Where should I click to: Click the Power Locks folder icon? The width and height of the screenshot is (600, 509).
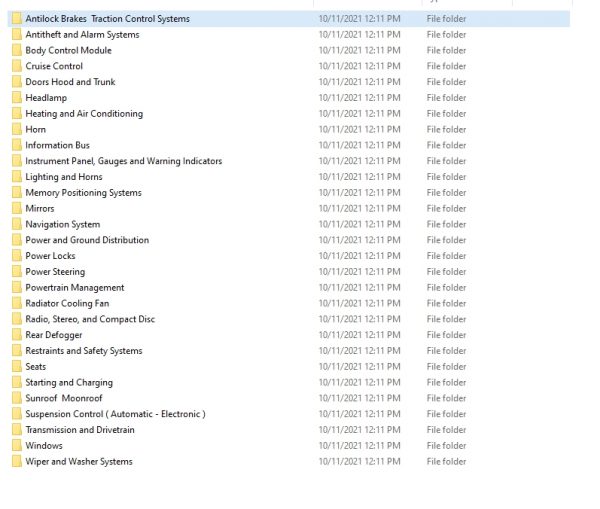click(x=16, y=256)
